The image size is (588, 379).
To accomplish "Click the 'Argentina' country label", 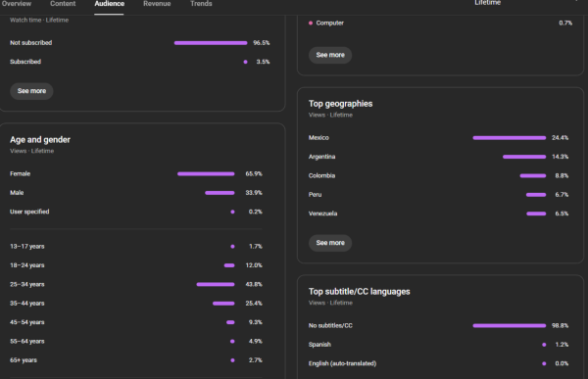I will pos(321,157).
